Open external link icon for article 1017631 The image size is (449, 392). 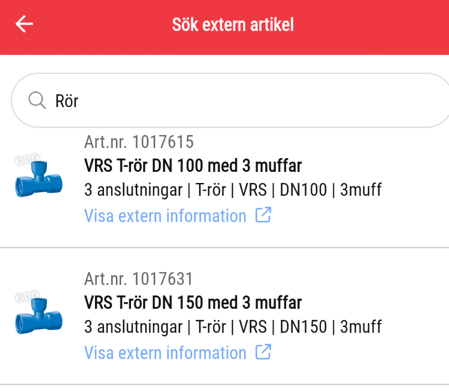point(263,352)
